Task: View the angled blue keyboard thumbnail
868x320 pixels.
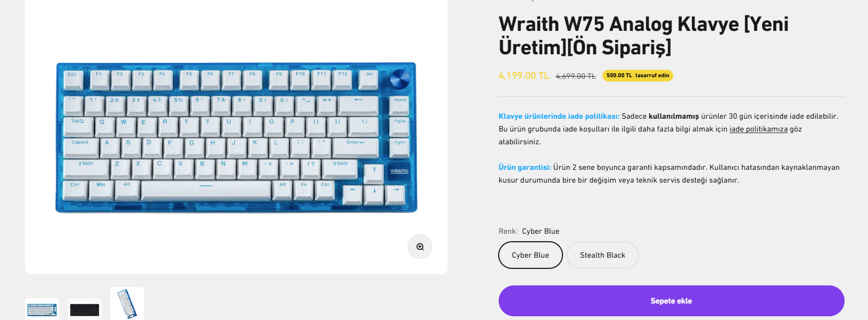Action: [127, 303]
